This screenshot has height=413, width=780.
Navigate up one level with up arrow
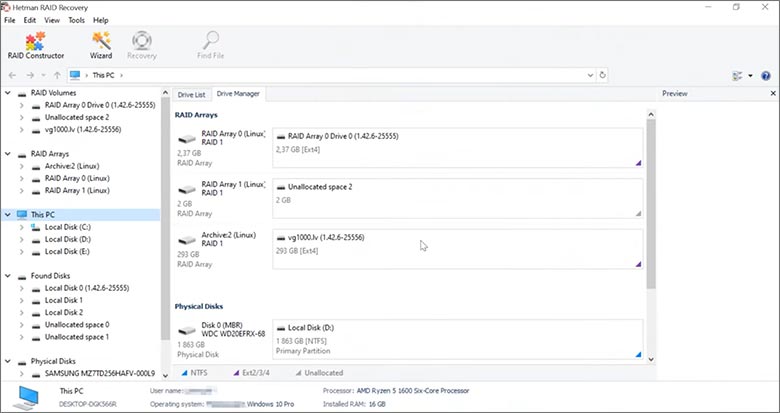[56, 75]
